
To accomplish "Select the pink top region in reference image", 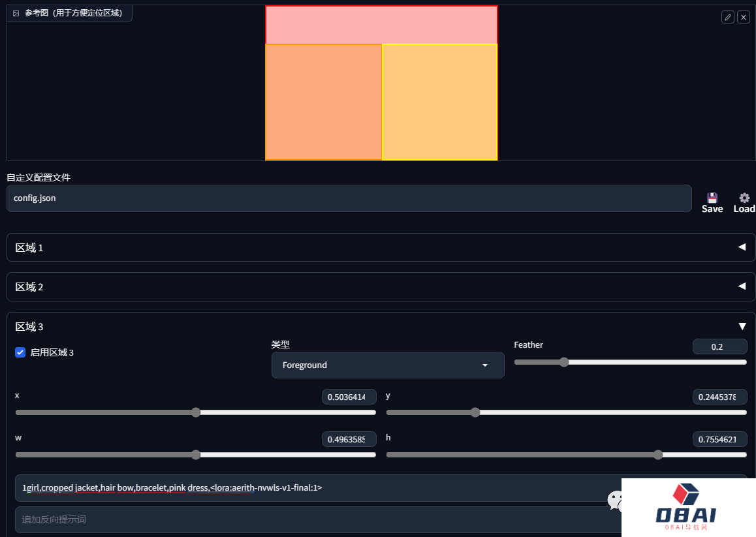I will [x=381, y=25].
